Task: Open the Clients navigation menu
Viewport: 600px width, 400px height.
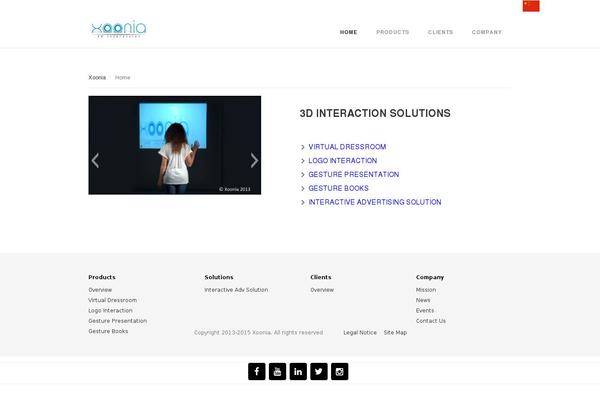Action: pyautogui.click(x=440, y=32)
